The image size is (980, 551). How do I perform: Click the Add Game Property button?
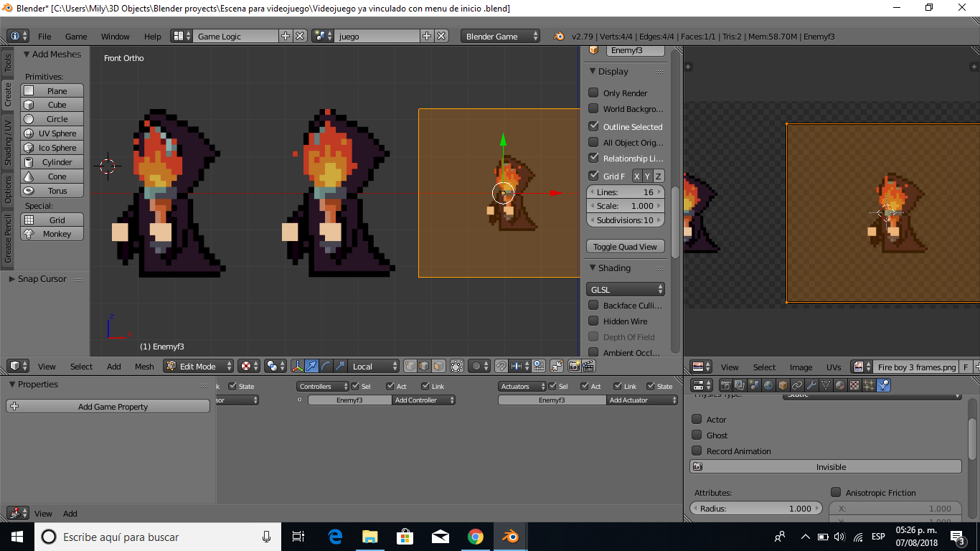coord(108,406)
